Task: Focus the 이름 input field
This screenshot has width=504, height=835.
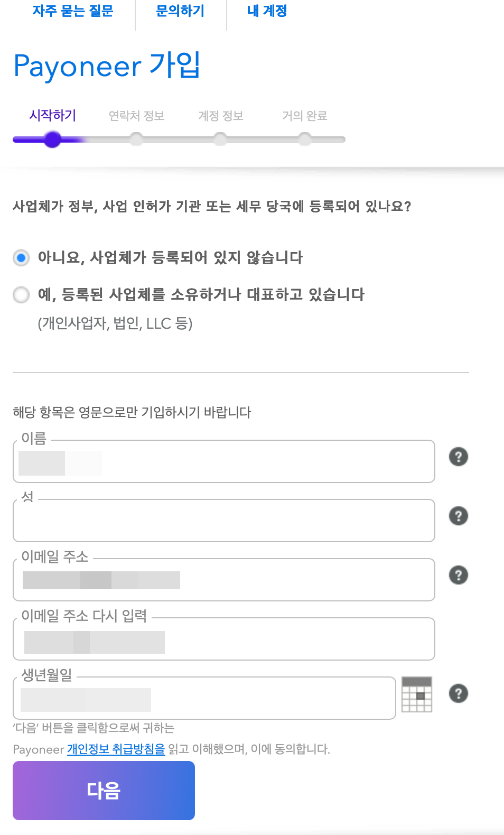Action: (224, 461)
